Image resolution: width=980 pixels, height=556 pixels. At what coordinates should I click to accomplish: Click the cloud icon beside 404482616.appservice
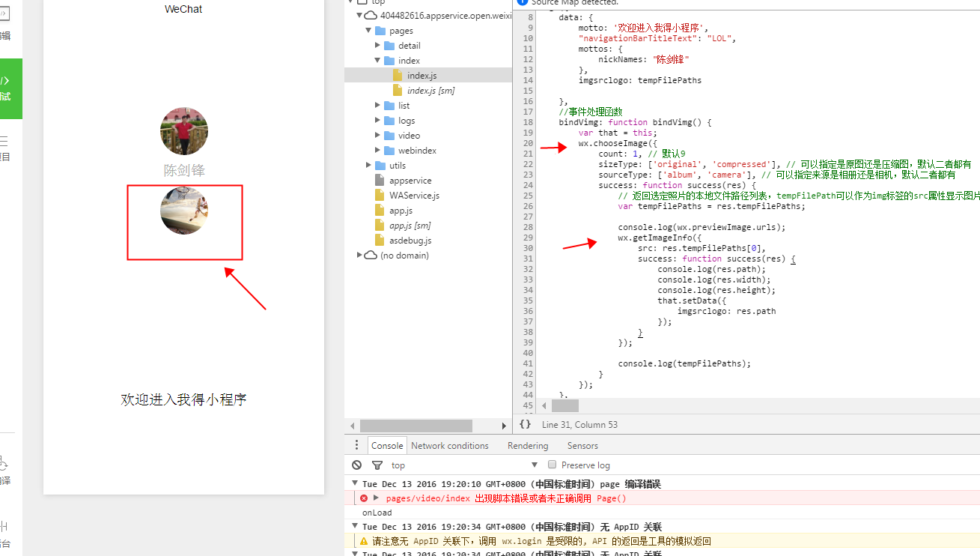371,16
